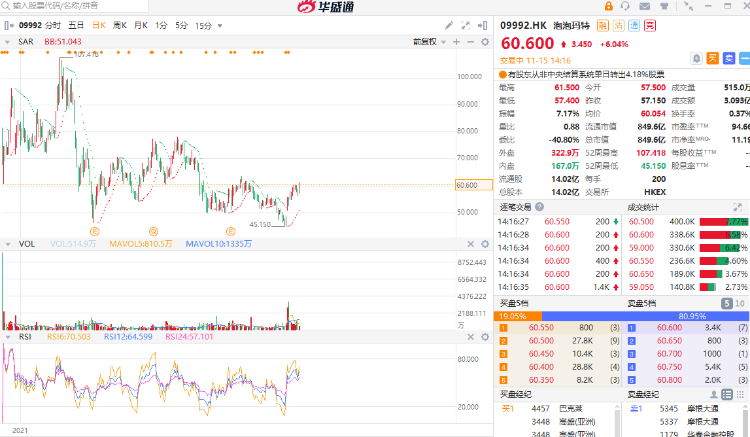This screenshot has height=437, width=750.
Task: Click the 融 margin tag badge
Action: (603, 25)
